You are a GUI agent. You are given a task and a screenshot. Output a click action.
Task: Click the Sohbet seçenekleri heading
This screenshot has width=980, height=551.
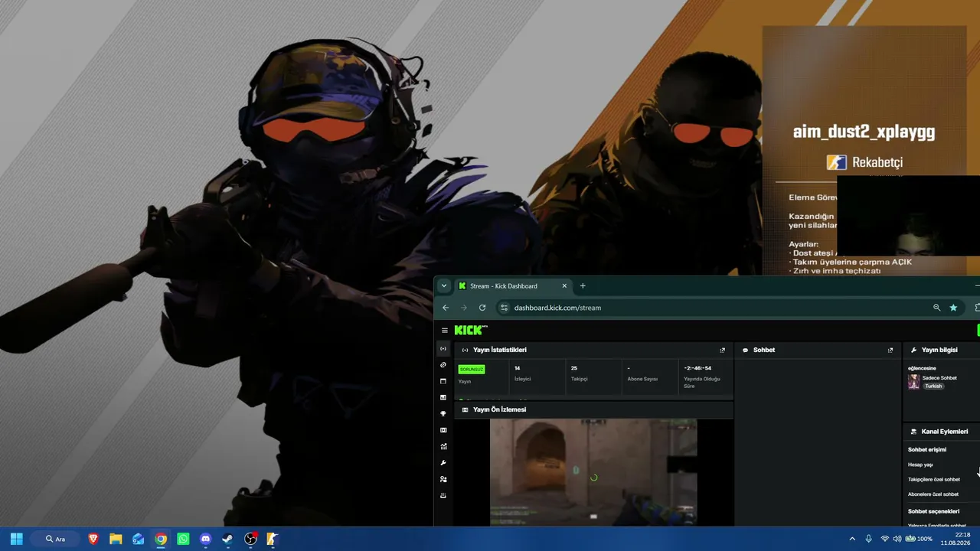pyautogui.click(x=933, y=511)
